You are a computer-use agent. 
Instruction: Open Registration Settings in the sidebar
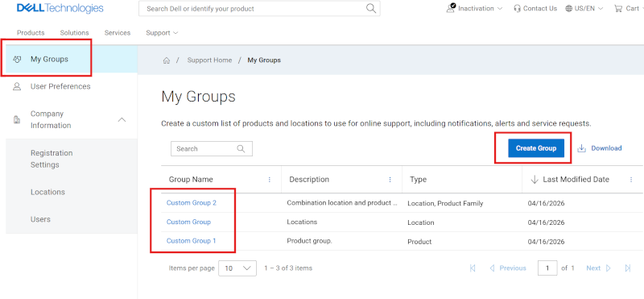tap(52, 159)
